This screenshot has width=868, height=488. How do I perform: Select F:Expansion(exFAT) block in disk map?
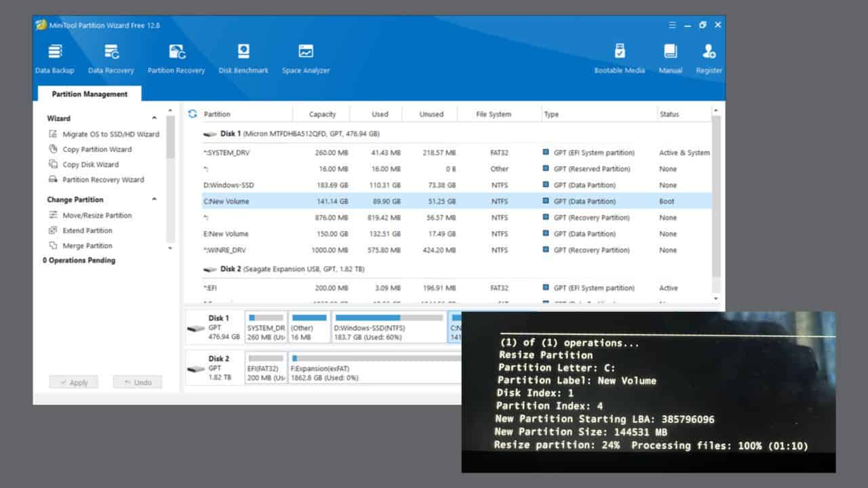click(x=375, y=367)
